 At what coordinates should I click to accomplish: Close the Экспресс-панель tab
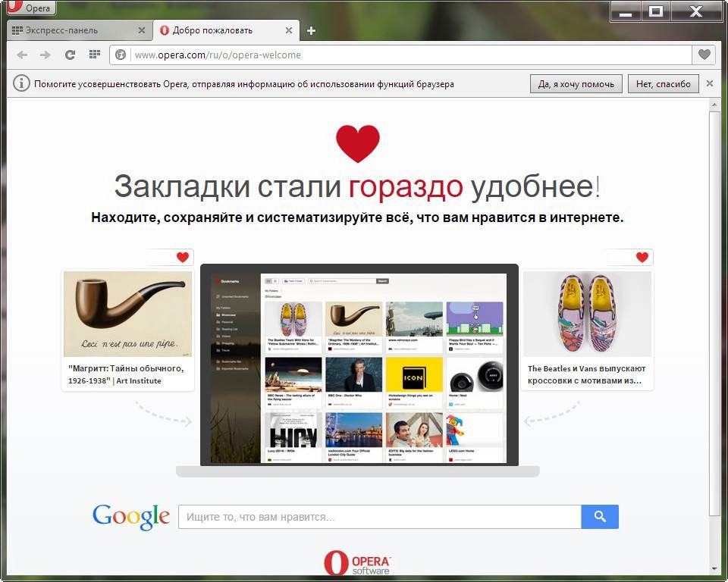click(142, 30)
